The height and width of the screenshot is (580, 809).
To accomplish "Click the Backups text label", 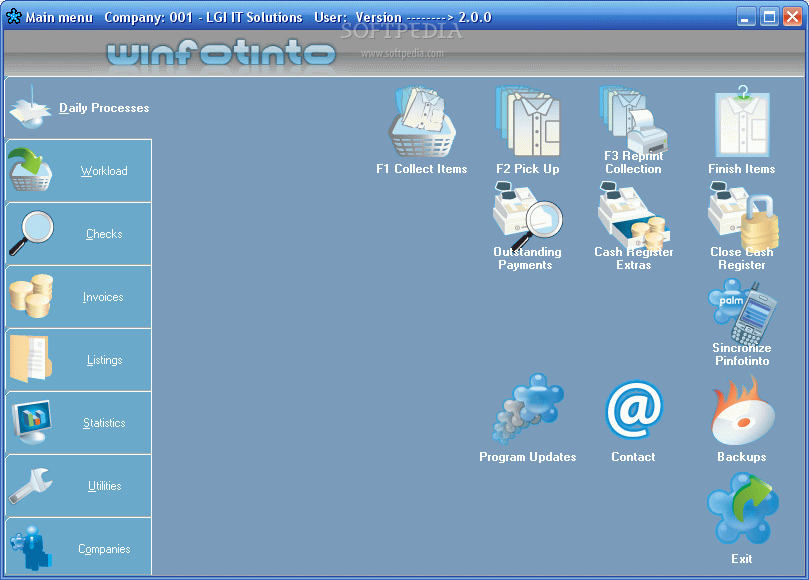I will click(x=742, y=457).
